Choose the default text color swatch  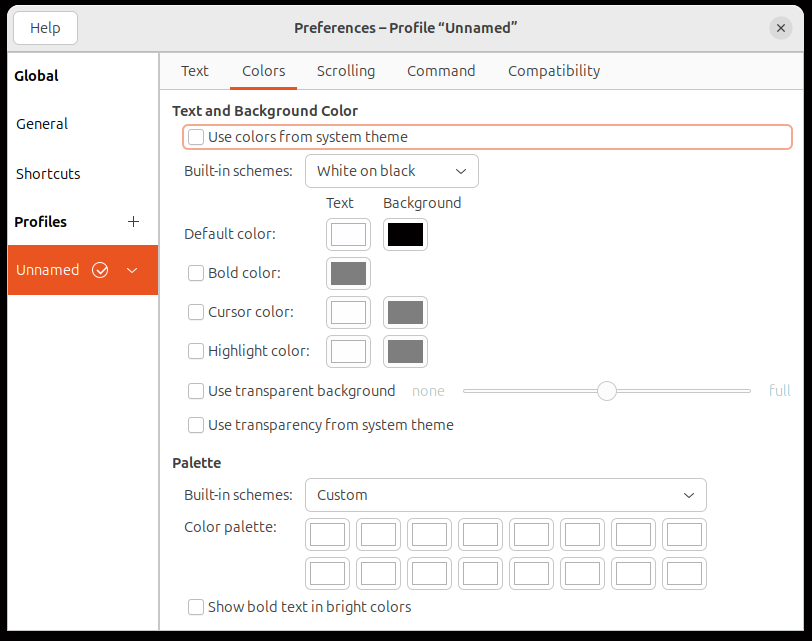(x=349, y=235)
